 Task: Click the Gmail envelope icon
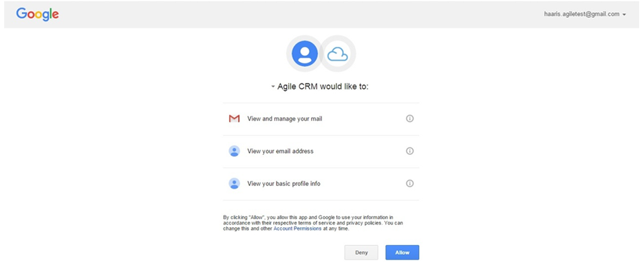point(234,118)
